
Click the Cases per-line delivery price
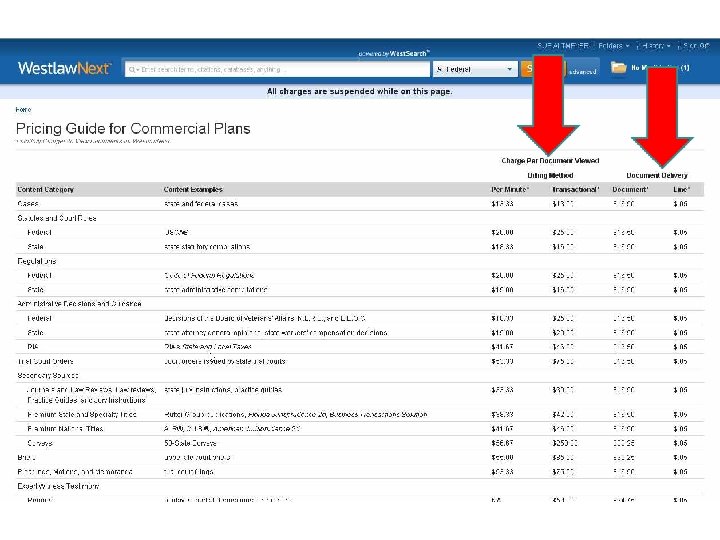click(681, 203)
